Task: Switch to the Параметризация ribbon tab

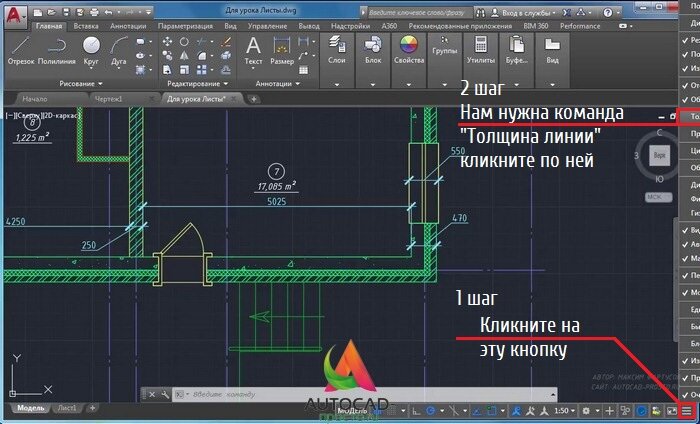Action: 185,26
